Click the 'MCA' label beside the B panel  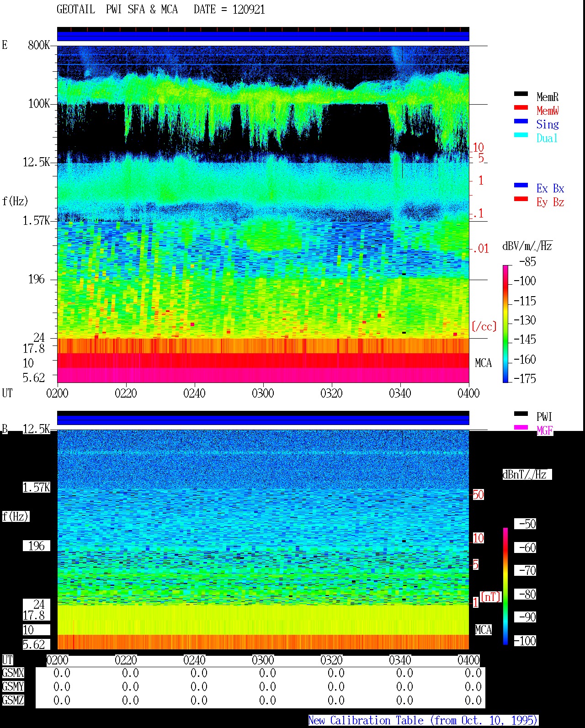(483, 630)
